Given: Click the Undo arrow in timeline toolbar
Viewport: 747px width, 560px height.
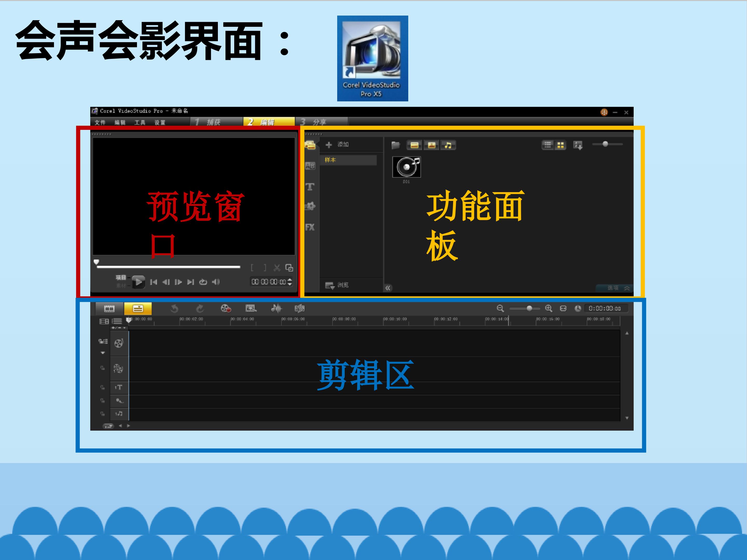Looking at the screenshot, I should (174, 308).
